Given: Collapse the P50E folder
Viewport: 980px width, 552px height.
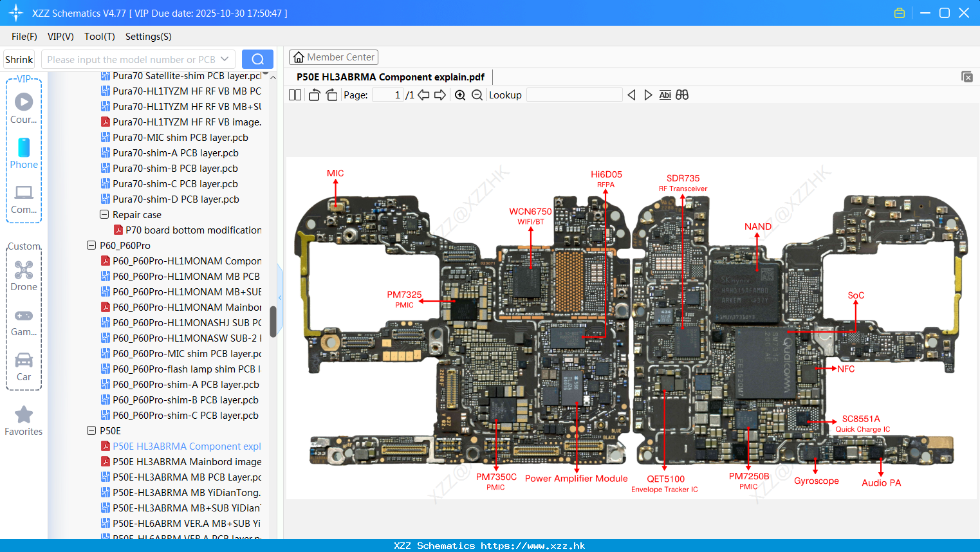Looking at the screenshot, I should (x=91, y=430).
